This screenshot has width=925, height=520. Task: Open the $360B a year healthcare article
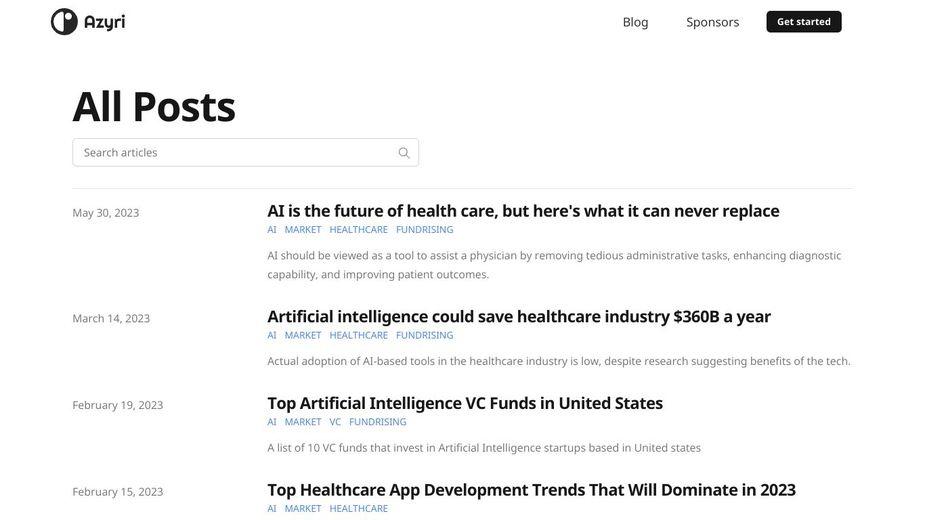(519, 316)
